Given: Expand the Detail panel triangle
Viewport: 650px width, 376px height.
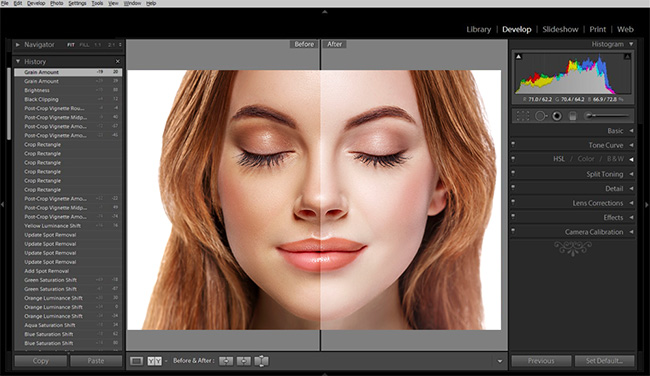Looking at the screenshot, I should coord(631,189).
